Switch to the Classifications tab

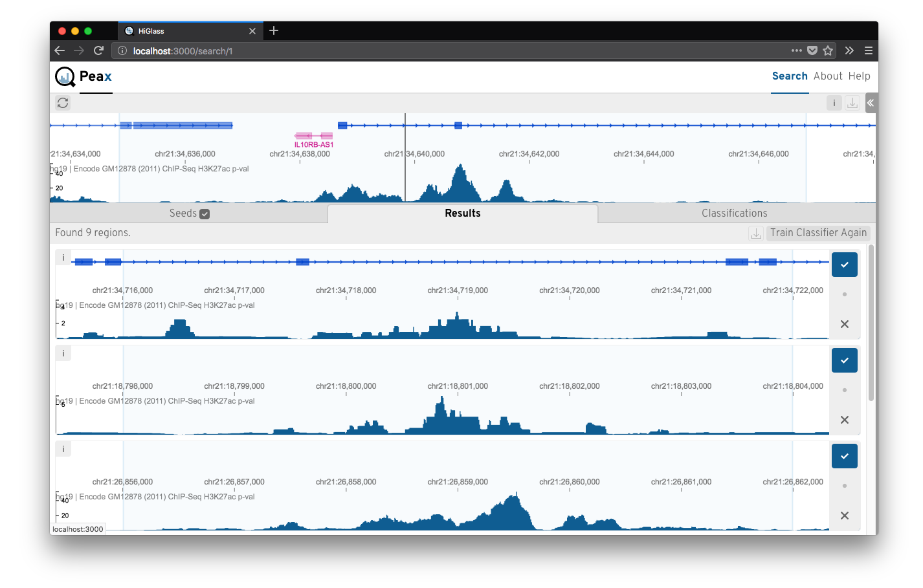[734, 213]
